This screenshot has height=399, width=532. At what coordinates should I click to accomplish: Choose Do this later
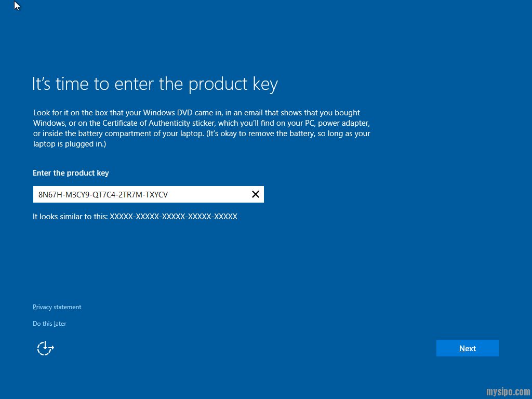(x=49, y=324)
